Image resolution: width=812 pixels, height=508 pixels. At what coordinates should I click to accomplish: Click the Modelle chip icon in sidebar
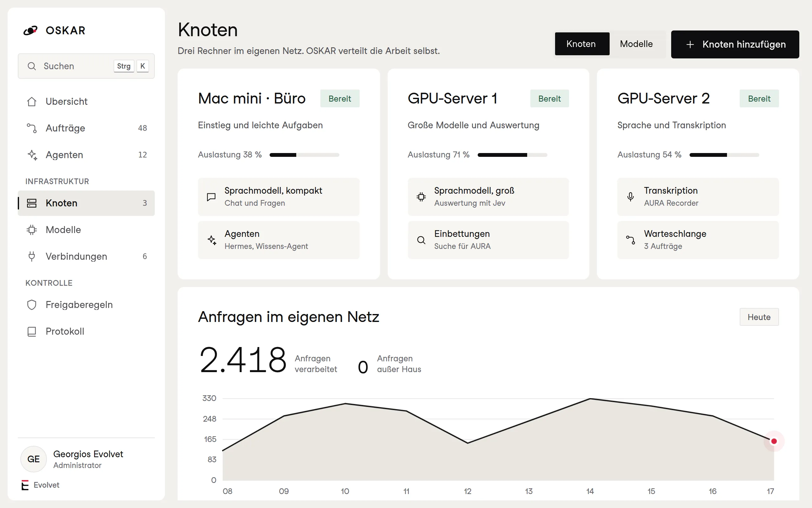[31, 230]
